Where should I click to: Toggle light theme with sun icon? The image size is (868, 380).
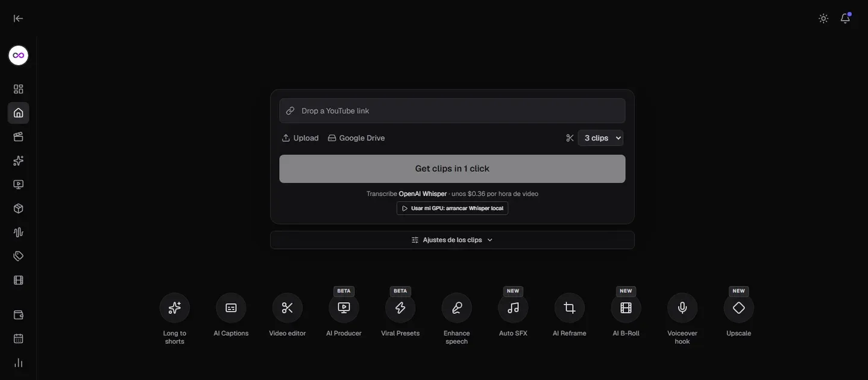click(823, 18)
